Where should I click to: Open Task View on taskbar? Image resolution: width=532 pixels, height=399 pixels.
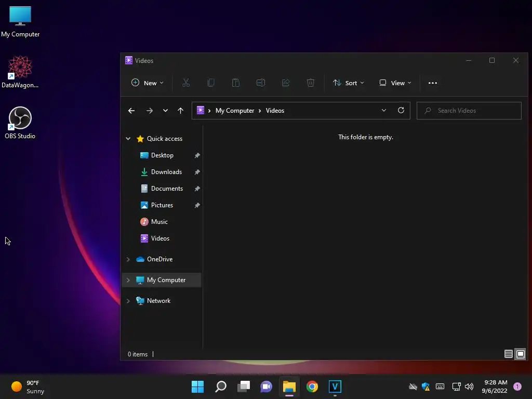click(x=244, y=387)
